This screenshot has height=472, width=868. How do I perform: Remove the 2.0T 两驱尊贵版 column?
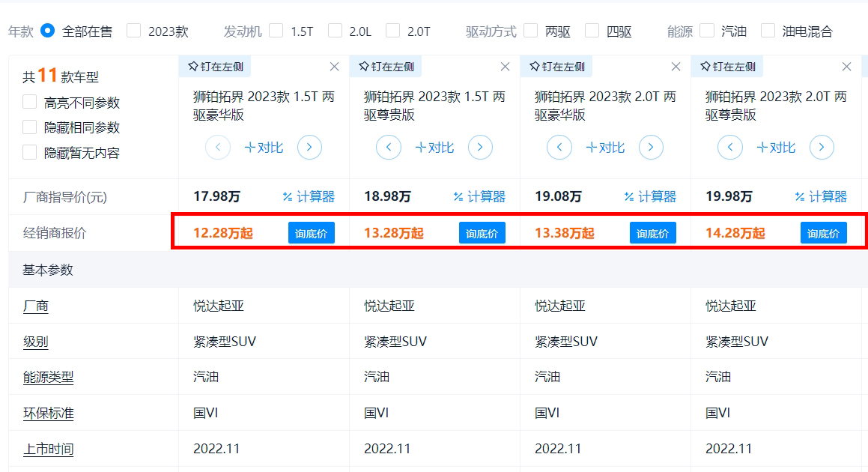846,67
